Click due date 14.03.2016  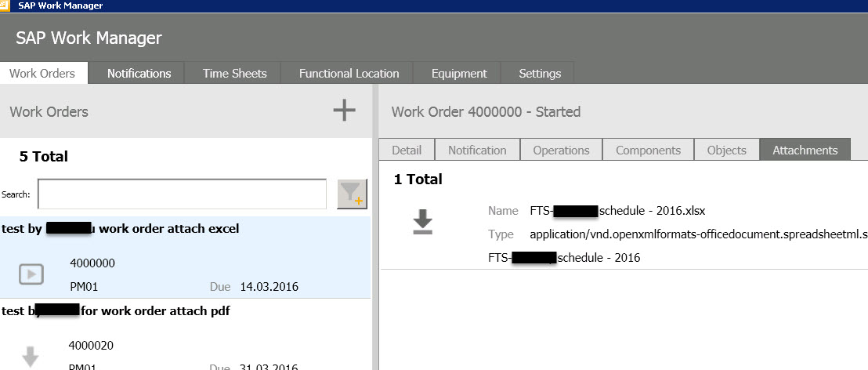point(269,287)
